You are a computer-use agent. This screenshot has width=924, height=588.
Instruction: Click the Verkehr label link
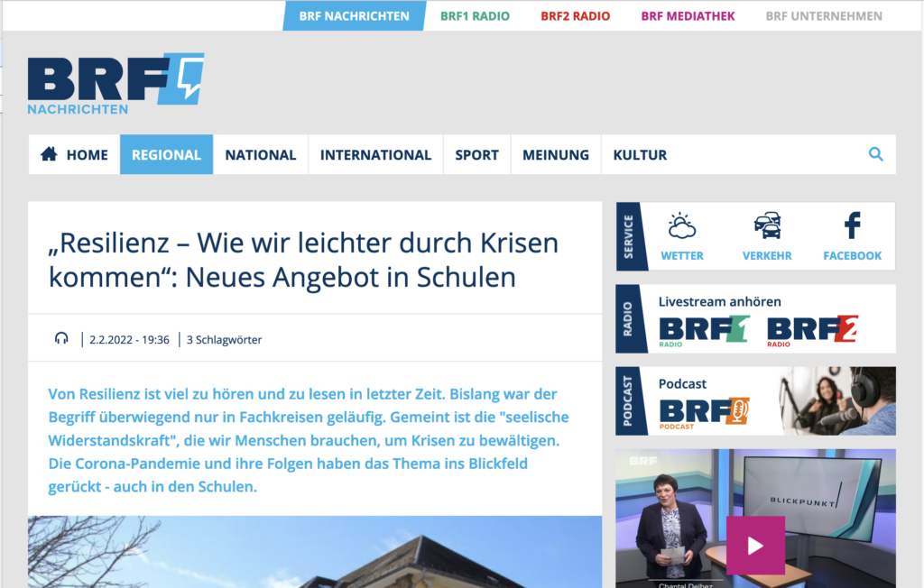[x=767, y=256]
